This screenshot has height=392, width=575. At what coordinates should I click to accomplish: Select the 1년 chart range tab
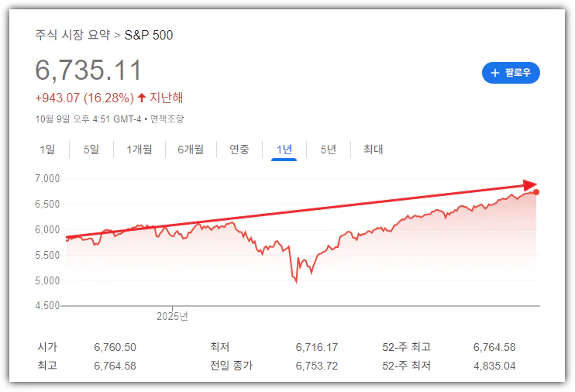coord(284,150)
